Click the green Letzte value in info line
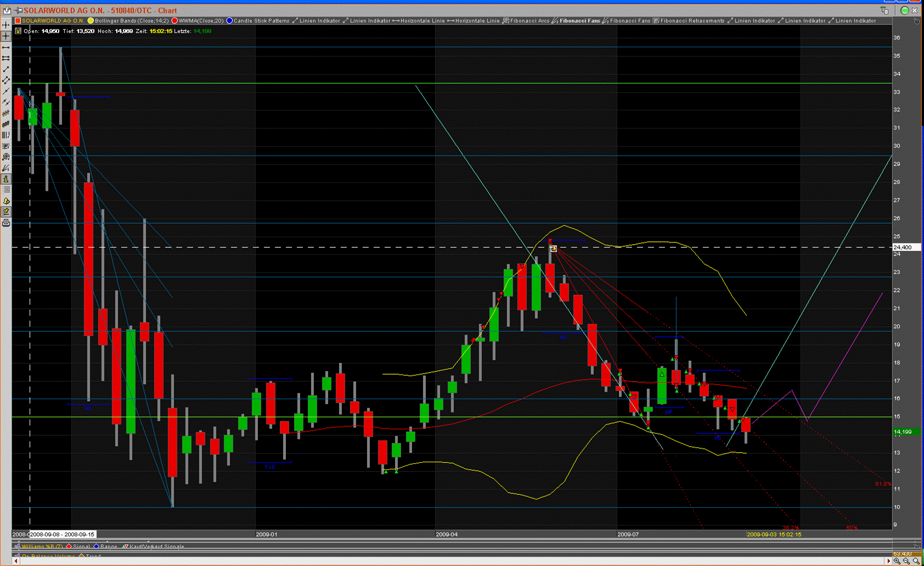 click(x=202, y=31)
